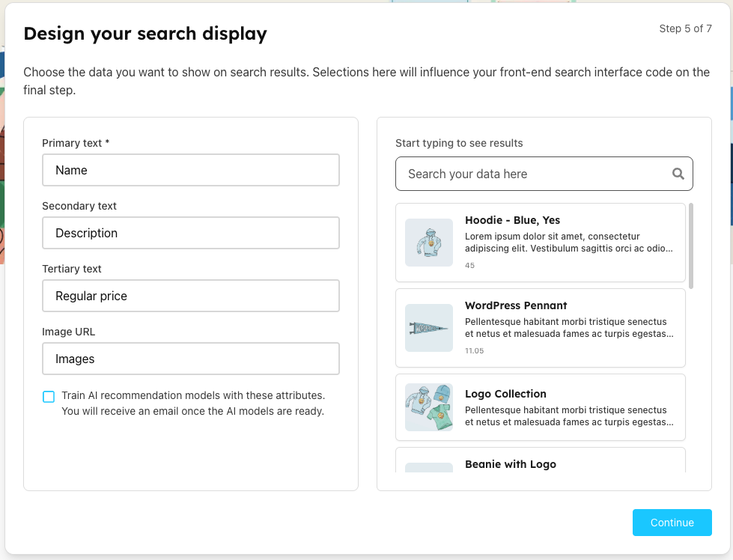This screenshot has height=560, width=733.
Task: Open the Primary text Name dropdown
Action: pos(191,170)
